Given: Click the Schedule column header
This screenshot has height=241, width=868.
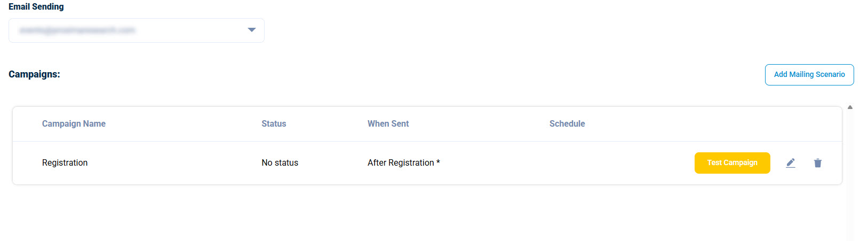Looking at the screenshot, I should point(567,124).
